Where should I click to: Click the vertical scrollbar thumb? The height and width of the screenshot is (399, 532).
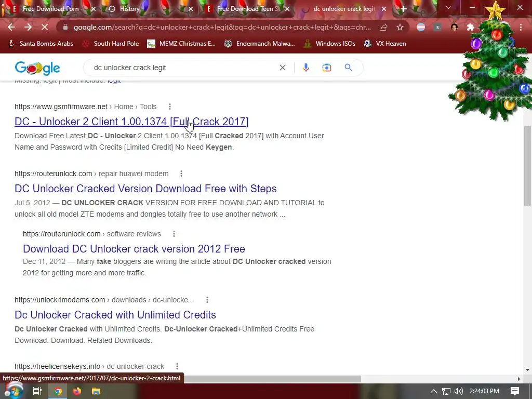click(527, 166)
